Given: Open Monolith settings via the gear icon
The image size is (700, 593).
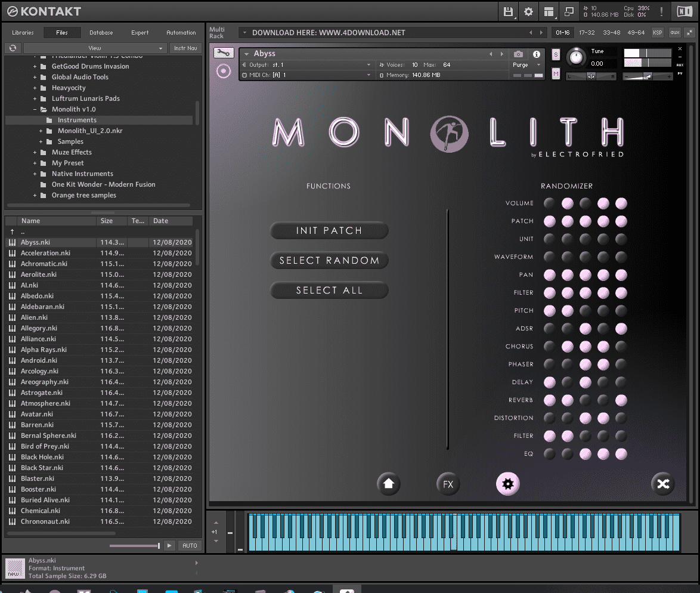Looking at the screenshot, I should click(x=507, y=484).
